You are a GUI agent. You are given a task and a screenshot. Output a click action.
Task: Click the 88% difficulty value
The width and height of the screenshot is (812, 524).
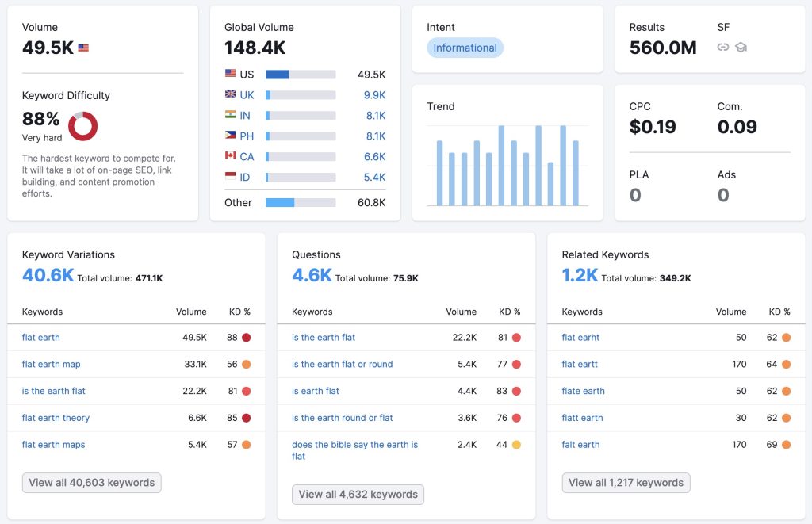pos(40,119)
